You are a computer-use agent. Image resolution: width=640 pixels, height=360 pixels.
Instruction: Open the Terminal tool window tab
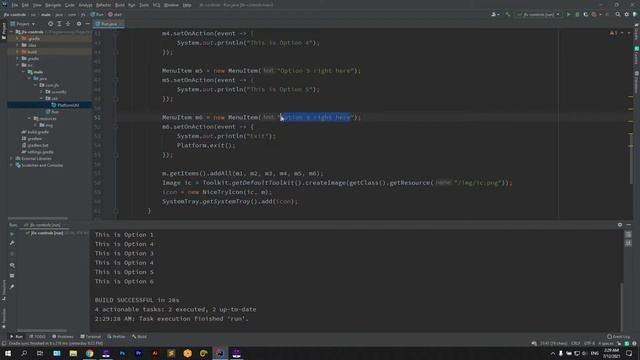91,337
